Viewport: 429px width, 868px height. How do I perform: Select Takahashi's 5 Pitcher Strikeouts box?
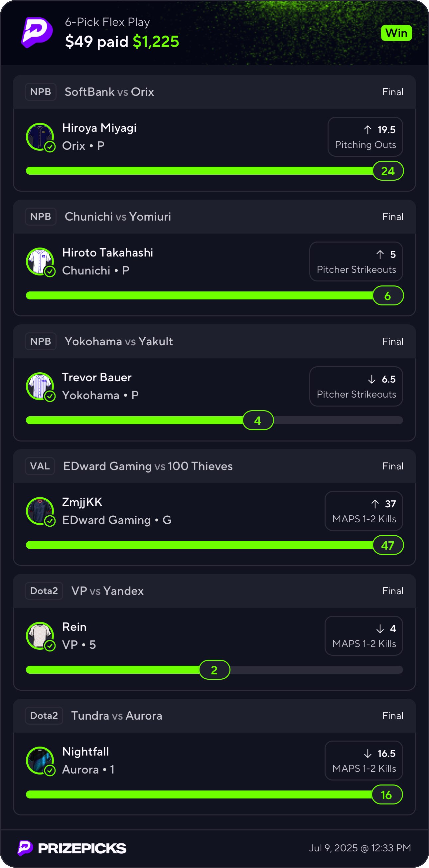point(356,261)
